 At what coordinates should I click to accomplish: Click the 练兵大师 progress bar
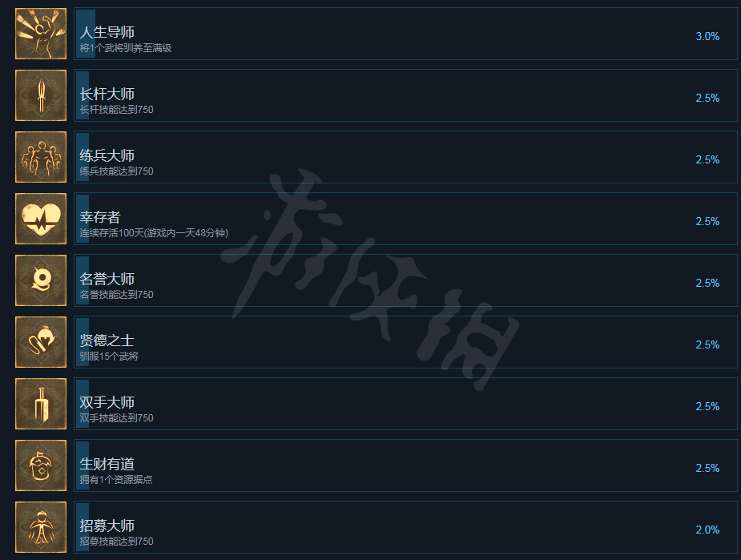coord(83,157)
